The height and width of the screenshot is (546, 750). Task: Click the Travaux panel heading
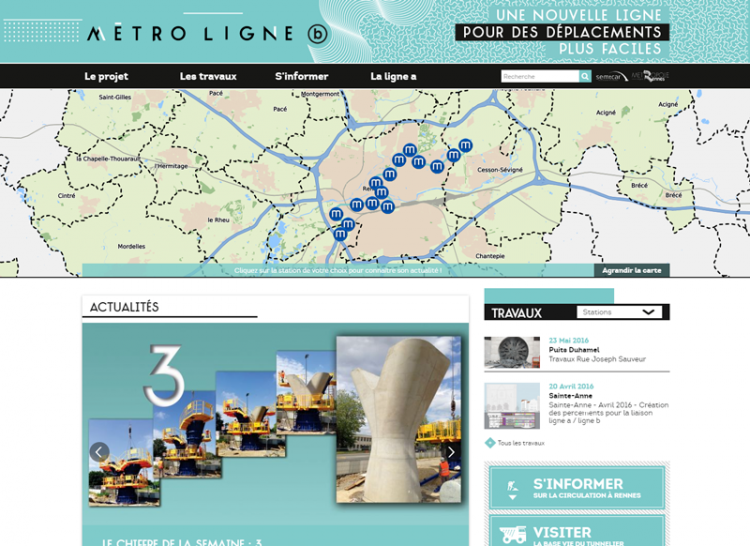coord(517,313)
